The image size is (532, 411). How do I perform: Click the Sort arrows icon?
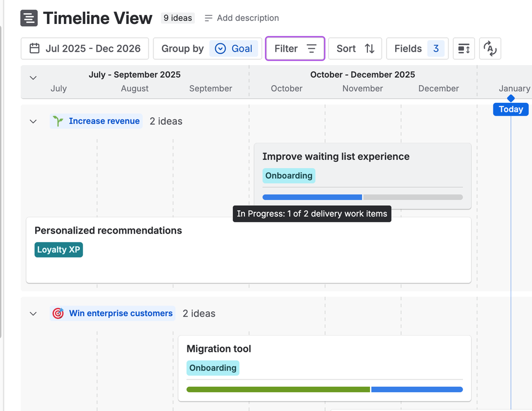(370, 49)
